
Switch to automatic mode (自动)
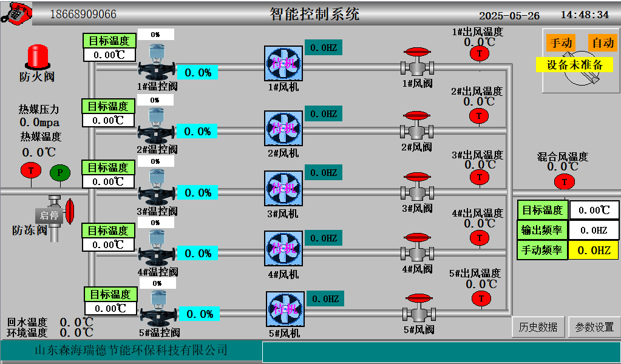(x=603, y=43)
